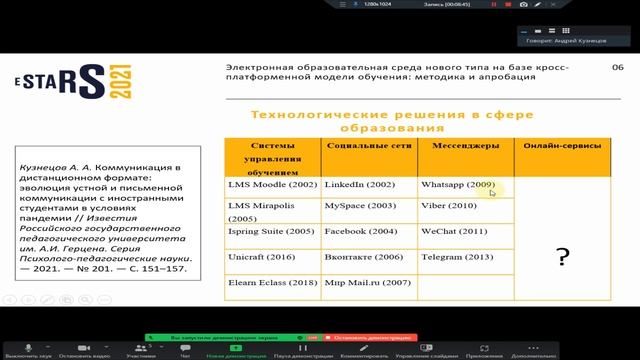Click the slide number 06
The height and width of the screenshot is (360, 640).
618,67
